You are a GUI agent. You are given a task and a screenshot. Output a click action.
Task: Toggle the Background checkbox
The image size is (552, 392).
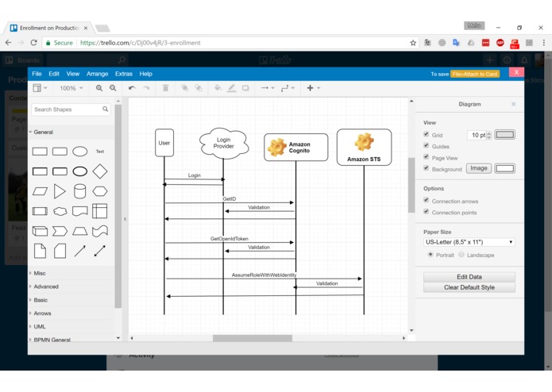(426, 168)
